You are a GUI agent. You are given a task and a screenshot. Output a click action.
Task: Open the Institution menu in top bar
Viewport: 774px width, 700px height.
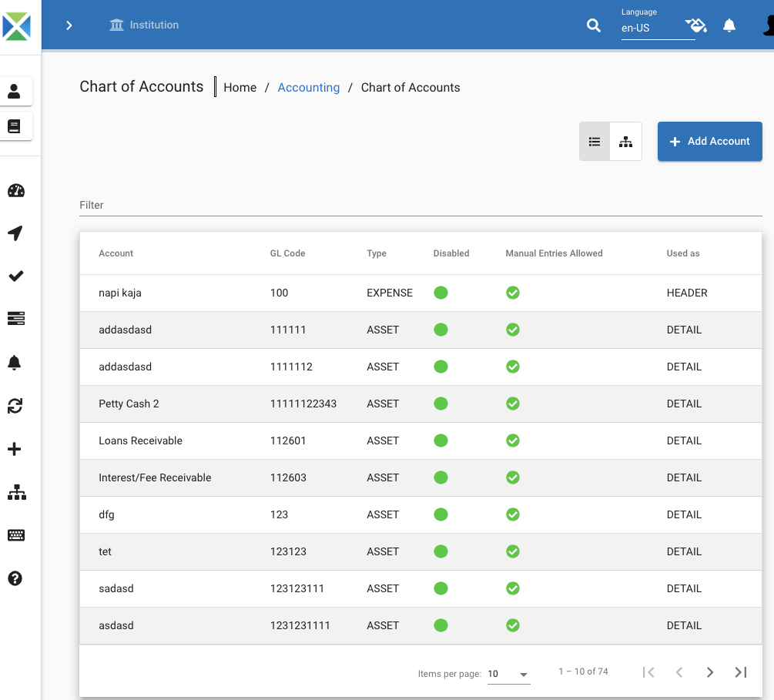[143, 25]
